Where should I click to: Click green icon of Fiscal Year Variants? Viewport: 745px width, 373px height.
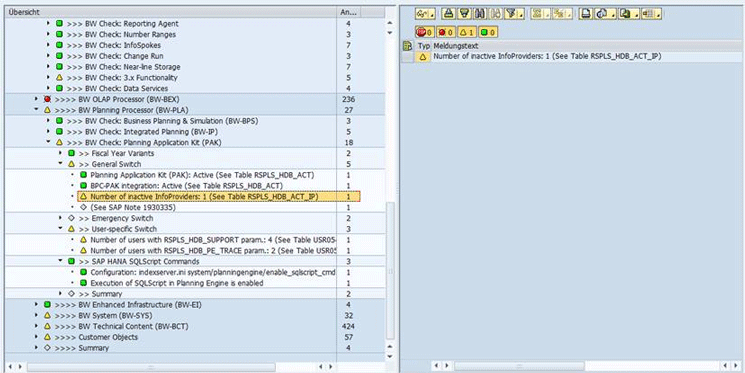pyautogui.click(x=71, y=153)
